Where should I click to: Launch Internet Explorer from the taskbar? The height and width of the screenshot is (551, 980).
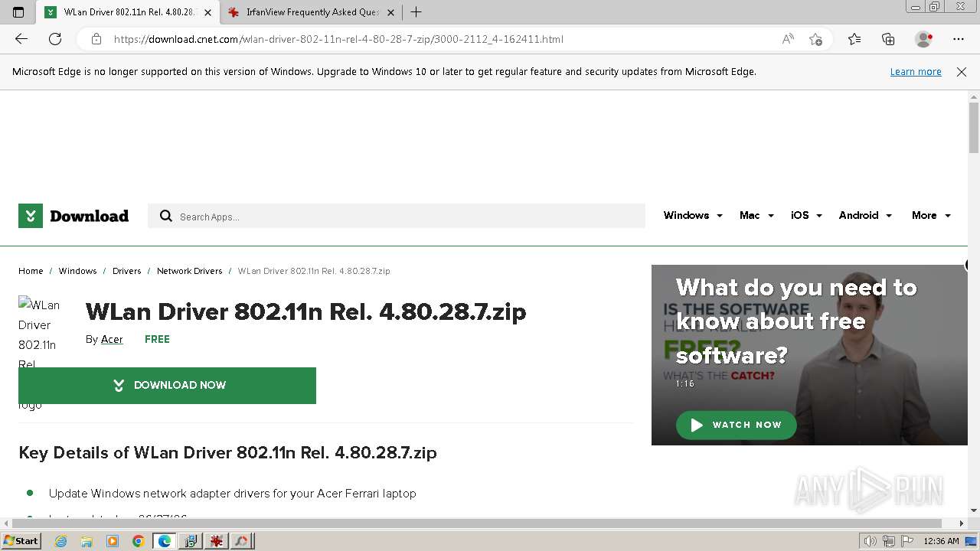click(x=61, y=541)
